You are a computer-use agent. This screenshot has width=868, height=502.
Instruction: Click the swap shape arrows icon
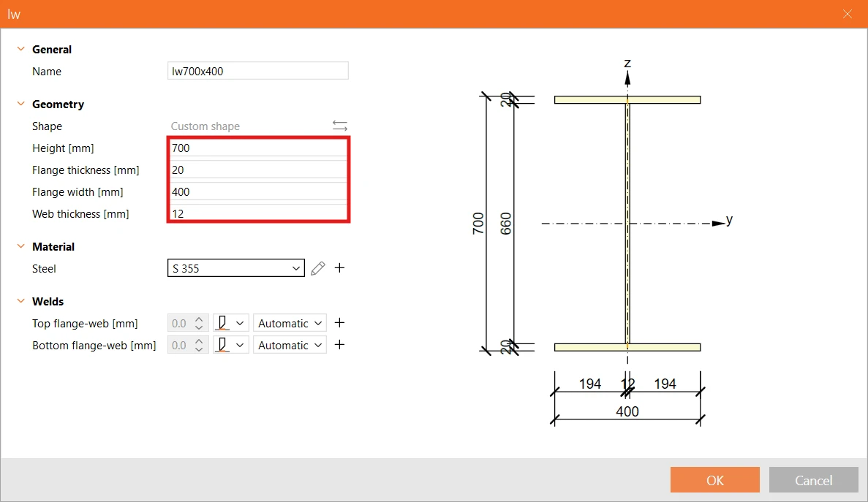click(x=340, y=126)
